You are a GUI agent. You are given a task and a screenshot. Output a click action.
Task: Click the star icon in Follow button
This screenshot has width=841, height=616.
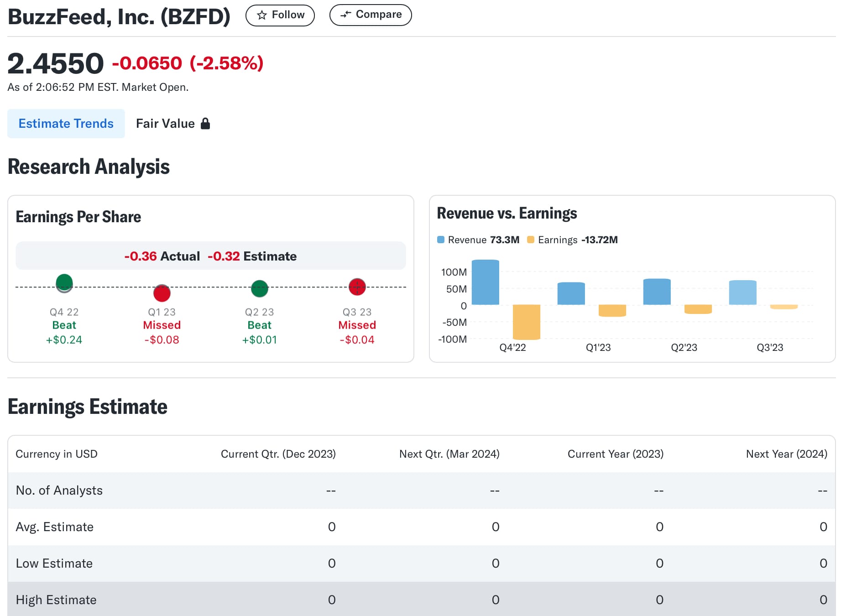[262, 15]
